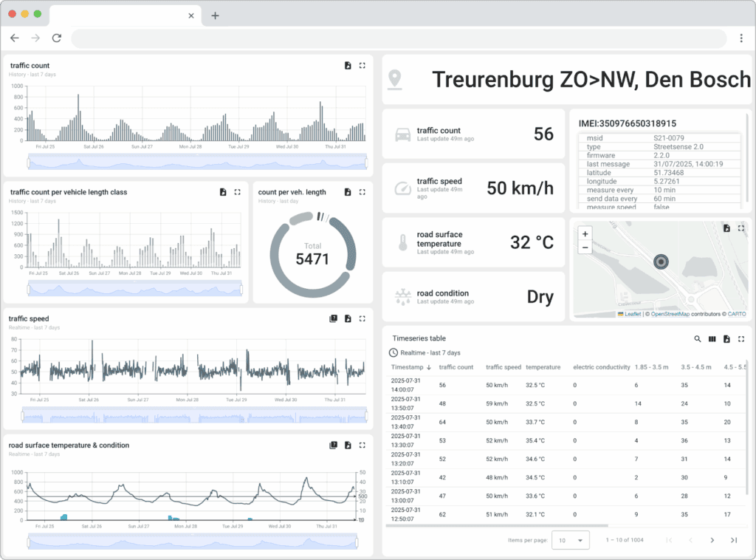
Task: Click the range slider under traffic count chart
Action: tap(196, 162)
